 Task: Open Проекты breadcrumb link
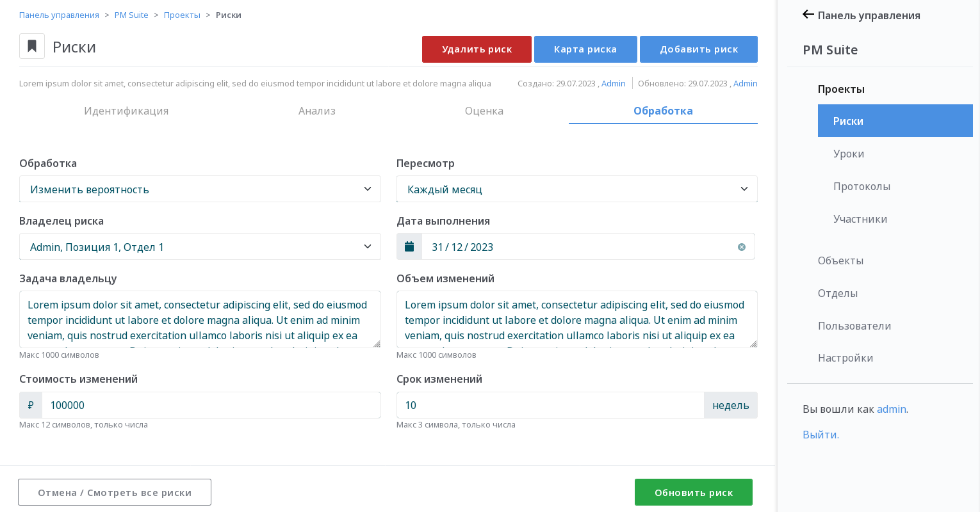[182, 15]
